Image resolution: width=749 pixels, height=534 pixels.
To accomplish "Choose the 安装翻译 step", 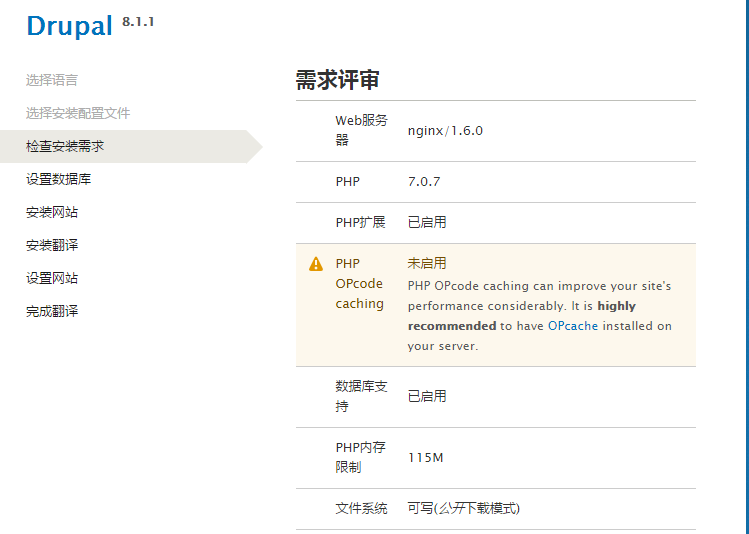I will pos(52,245).
